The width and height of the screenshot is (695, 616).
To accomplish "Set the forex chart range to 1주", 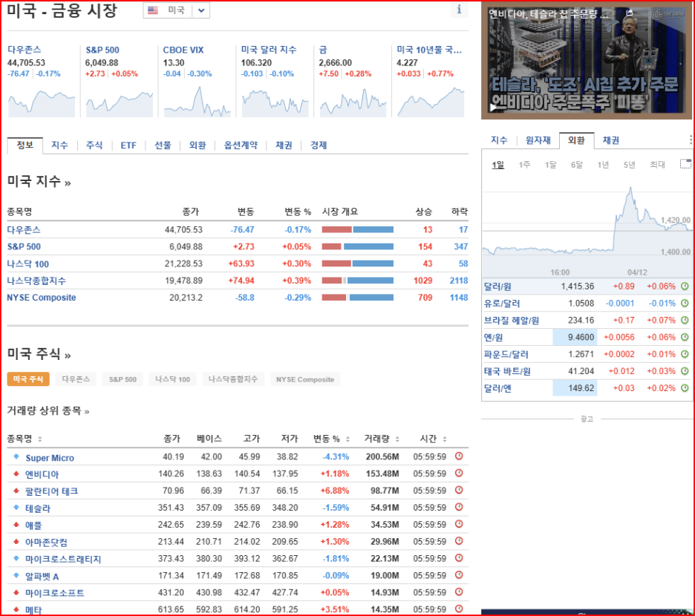I will tap(524, 165).
